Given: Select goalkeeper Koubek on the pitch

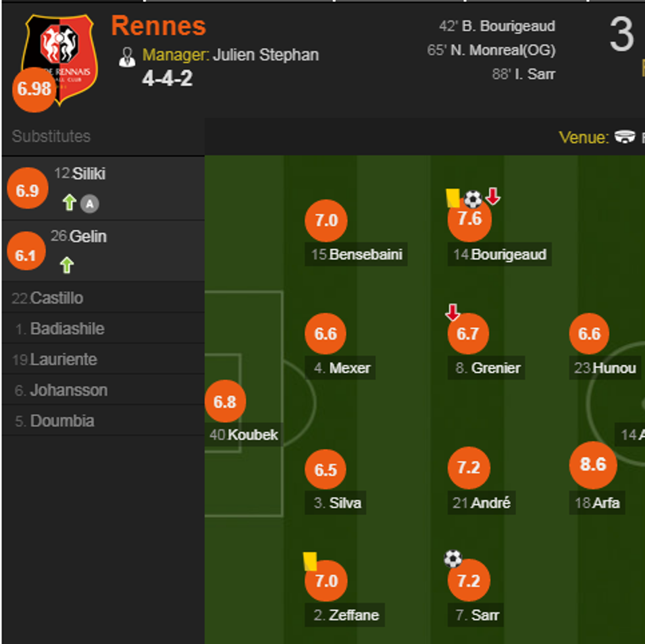Looking at the screenshot, I should tap(226, 400).
